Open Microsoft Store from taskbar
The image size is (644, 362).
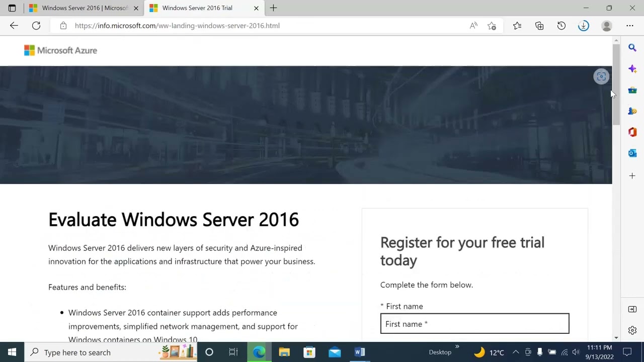tap(309, 352)
